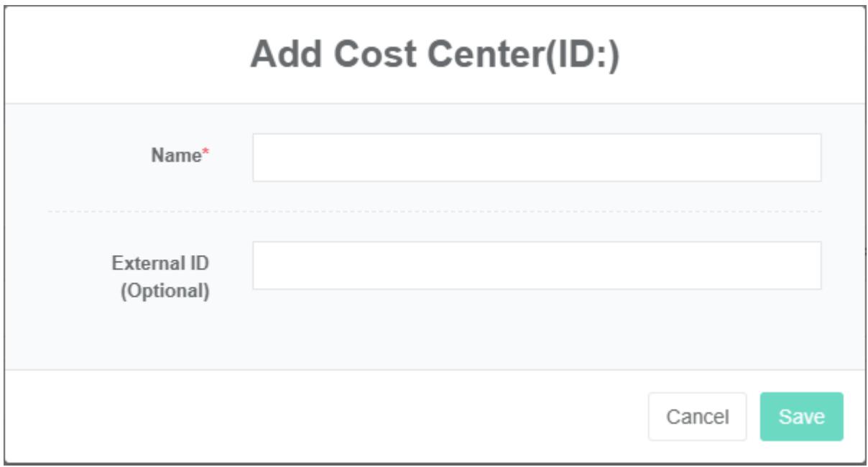Click the white footer area left of Cancel

click(x=323, y=417)
